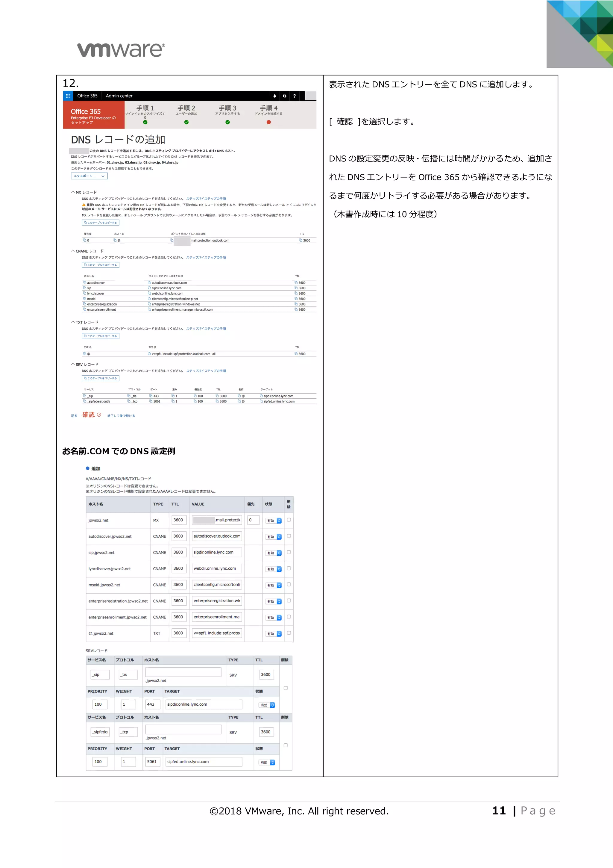Screen dimensions: 613x868
Task: Click the 戻る back link
Action: tap(74, 416)
